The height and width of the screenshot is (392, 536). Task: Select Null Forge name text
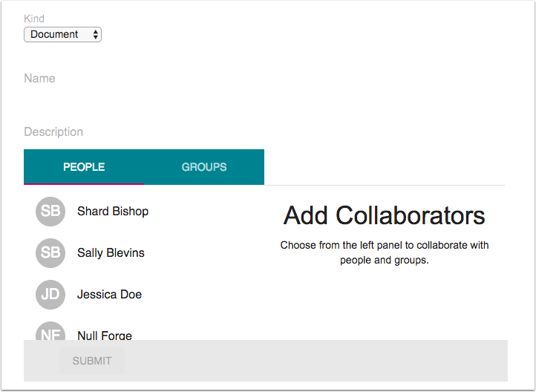(x=105, y=335)
